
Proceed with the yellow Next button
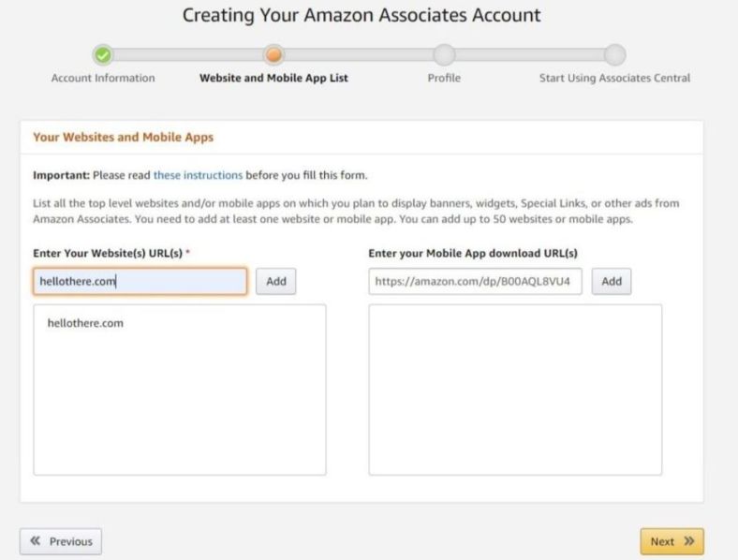click(672, 541)
